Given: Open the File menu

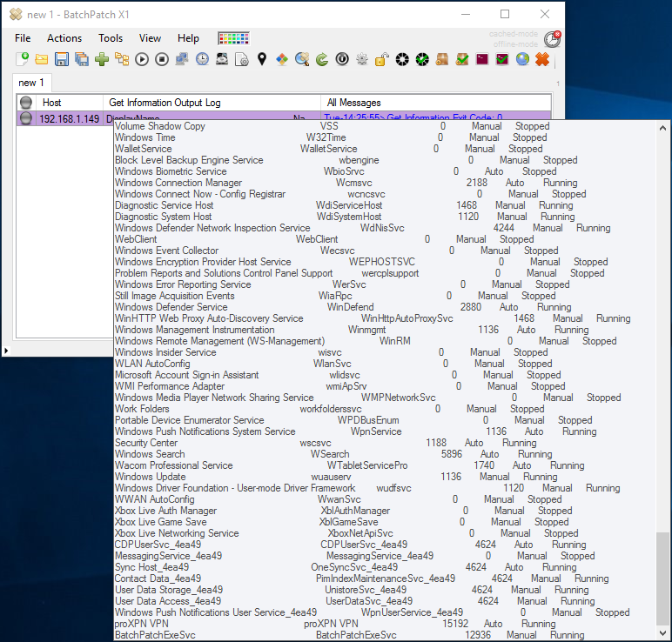Looking at the screenshot, I should [x=23, y=38].
